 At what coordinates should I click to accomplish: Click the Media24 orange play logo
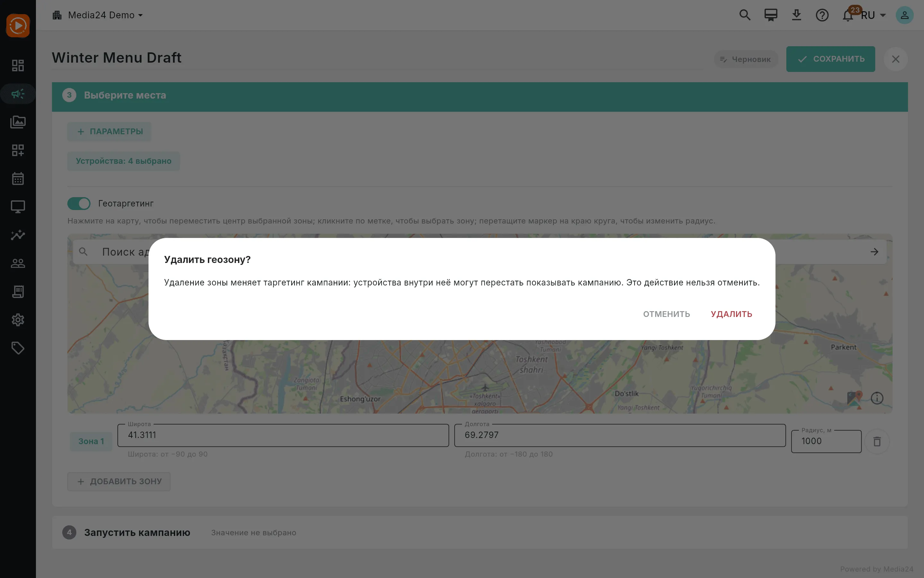click(18, 26)
